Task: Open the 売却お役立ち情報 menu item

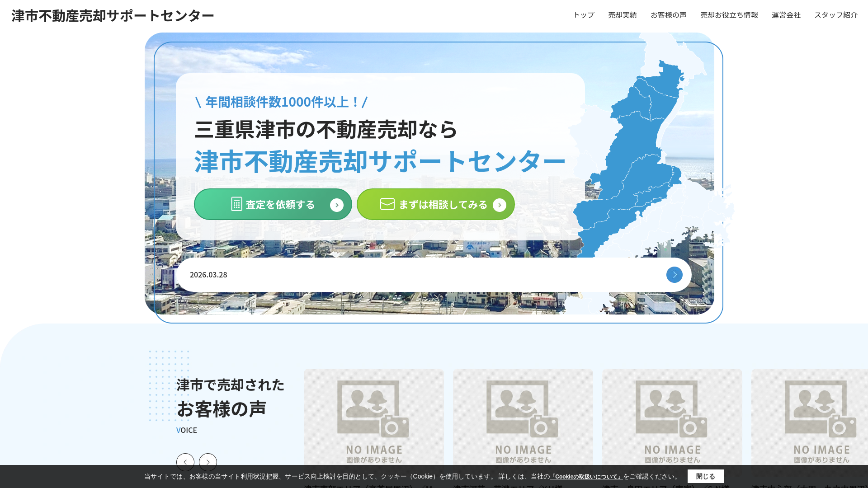Action: pyautogui.click(x=729, y=15)
